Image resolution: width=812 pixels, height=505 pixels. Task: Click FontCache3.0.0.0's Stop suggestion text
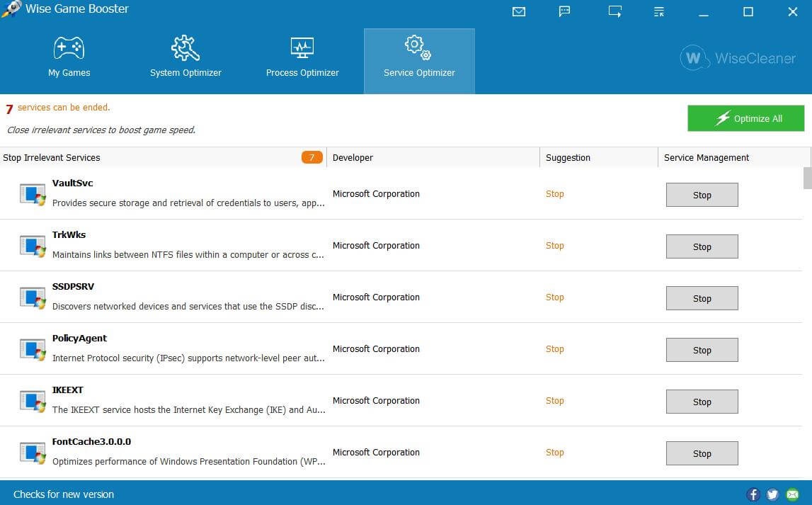[x=554, y=452]
